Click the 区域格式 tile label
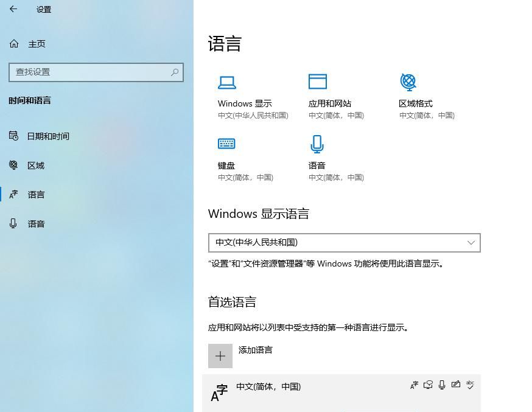 point(416,103)
